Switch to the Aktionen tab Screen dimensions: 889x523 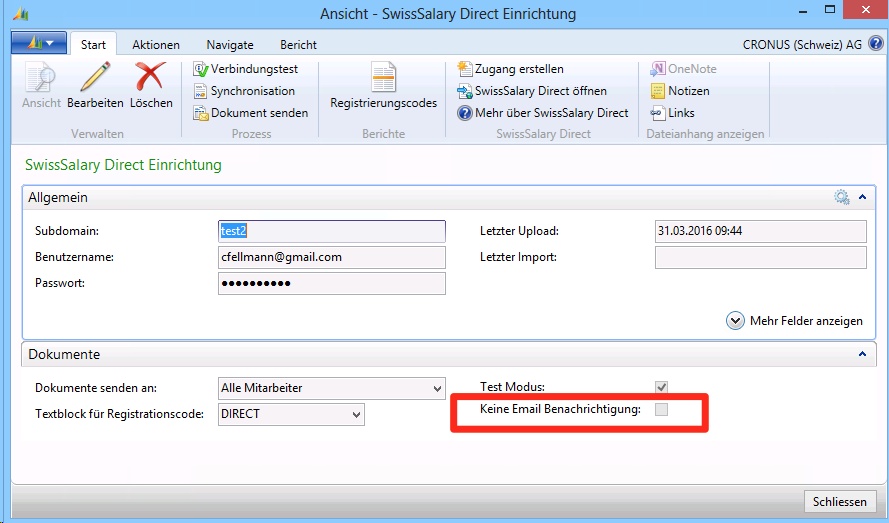click(156, 45)
